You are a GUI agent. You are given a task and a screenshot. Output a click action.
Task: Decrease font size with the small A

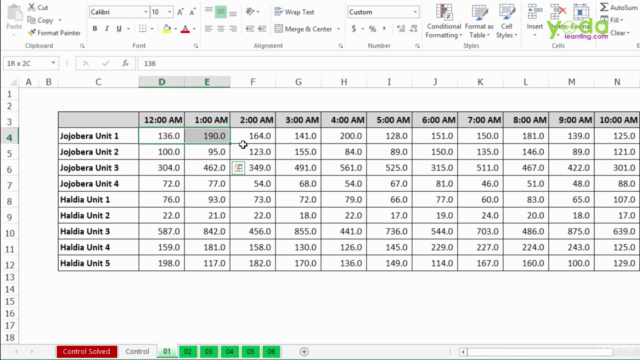pyautogui.click(x=192, y=12)
